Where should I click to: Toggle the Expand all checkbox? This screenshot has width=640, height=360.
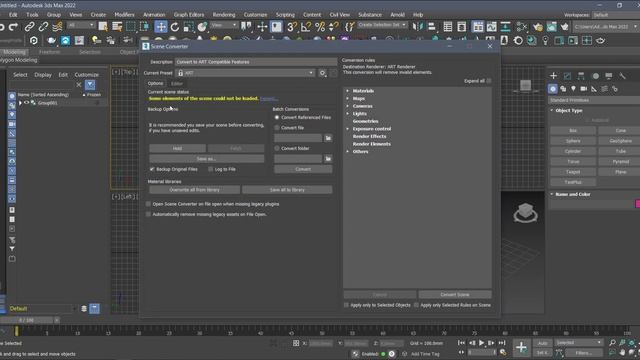(489, 81)
